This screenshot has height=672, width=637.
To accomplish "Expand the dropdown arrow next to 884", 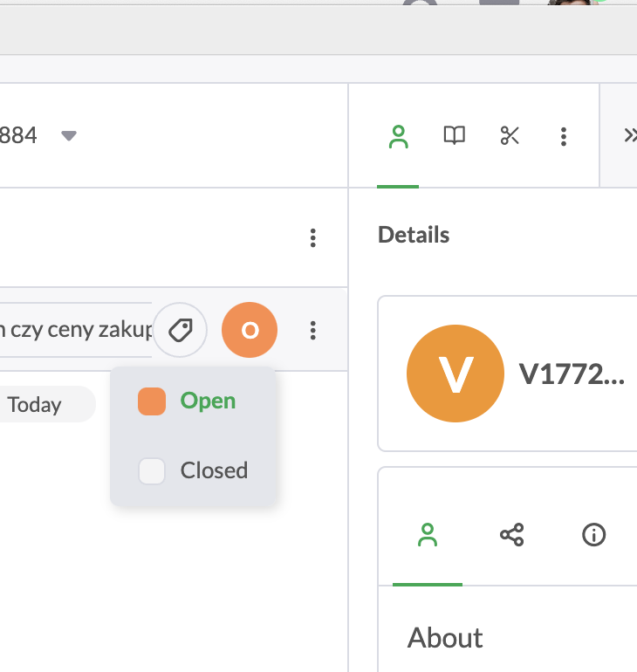I will [x=69, y=135].
